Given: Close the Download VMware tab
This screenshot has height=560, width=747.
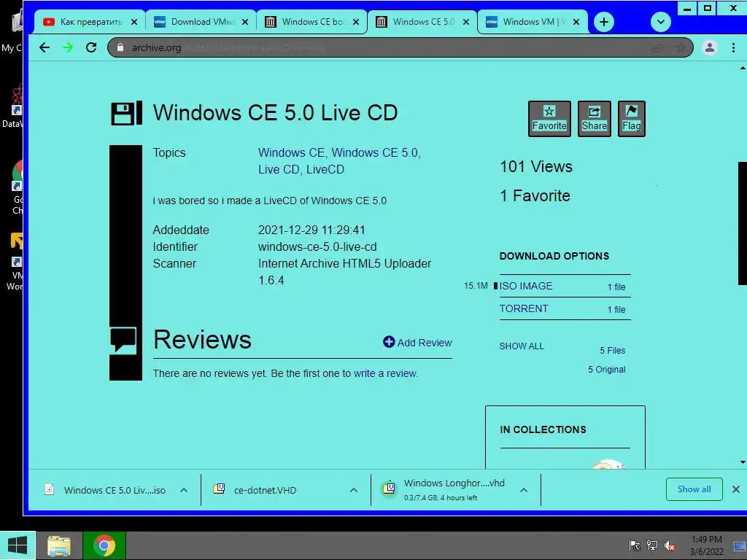Looking at the screenshot, I should (x=245, y=22).
